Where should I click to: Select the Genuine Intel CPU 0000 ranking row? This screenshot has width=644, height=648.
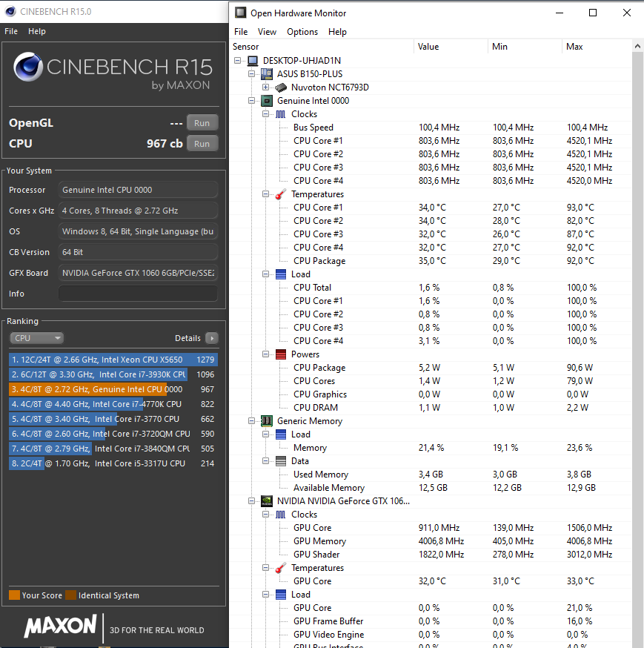tap(113, 389)
